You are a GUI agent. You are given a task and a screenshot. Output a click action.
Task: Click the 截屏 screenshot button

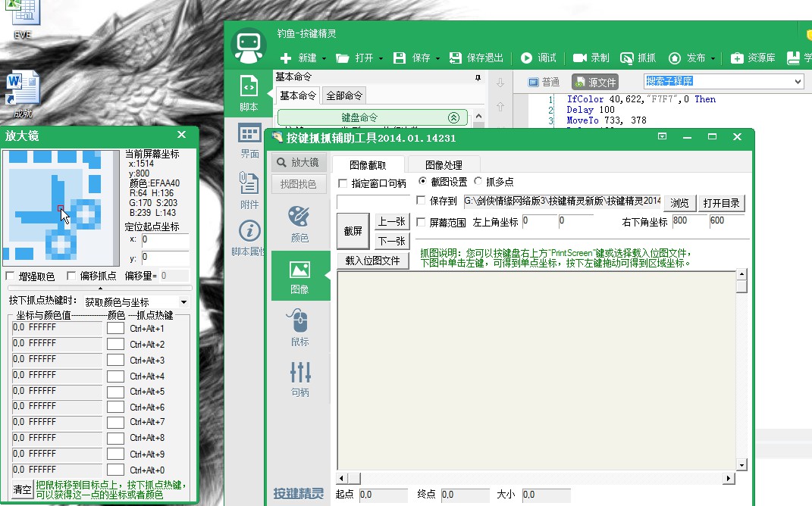click(x=353, y=231)
